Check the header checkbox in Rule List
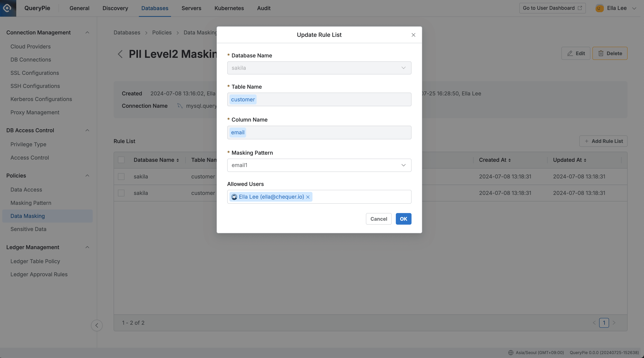The width and height of the screenshot is (644, 358). pos(121,160)
